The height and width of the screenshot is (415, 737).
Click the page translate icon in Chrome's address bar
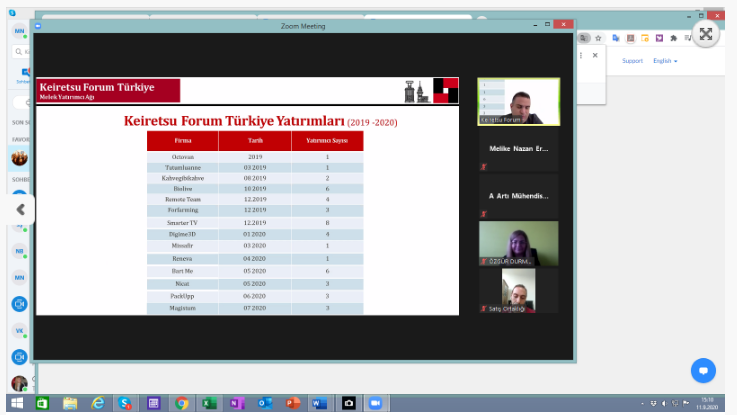[x=583, y=38]
